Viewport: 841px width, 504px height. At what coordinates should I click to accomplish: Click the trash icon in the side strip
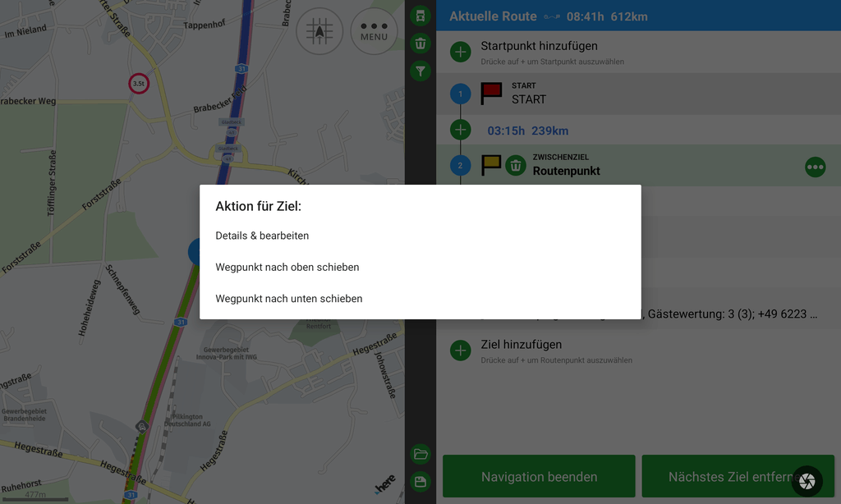[420, 44]
